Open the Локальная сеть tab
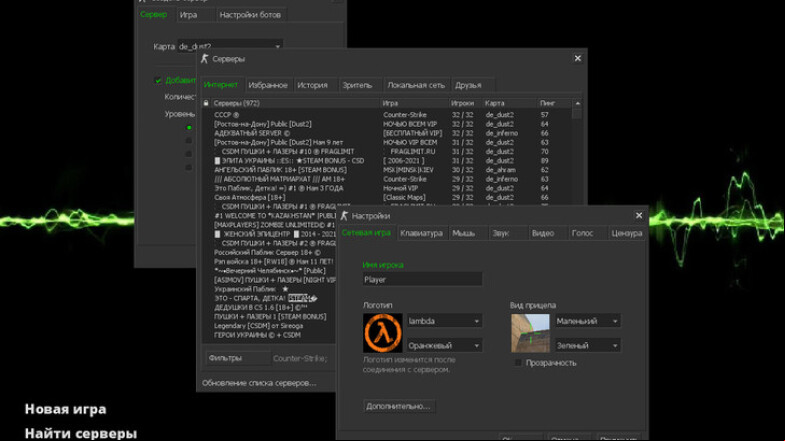 416,85
